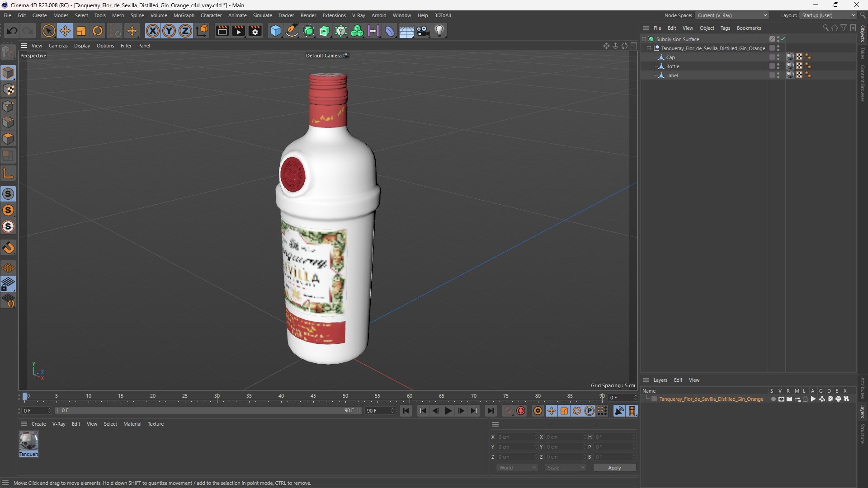Collapse Tanqueray_Flor_de_Sevilla object hierarchy
Viewport: 868px width, 488px height.
(649, 48)
